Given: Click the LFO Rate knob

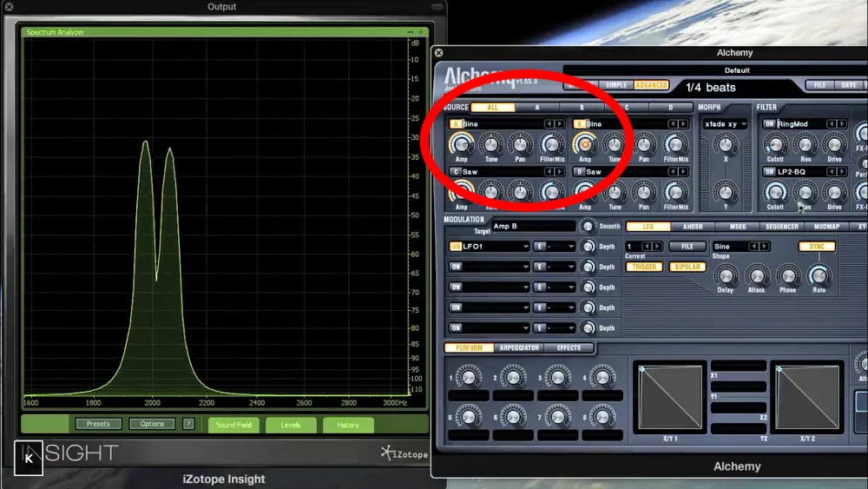Looking at the screenshot, I should tap(819, 275).
